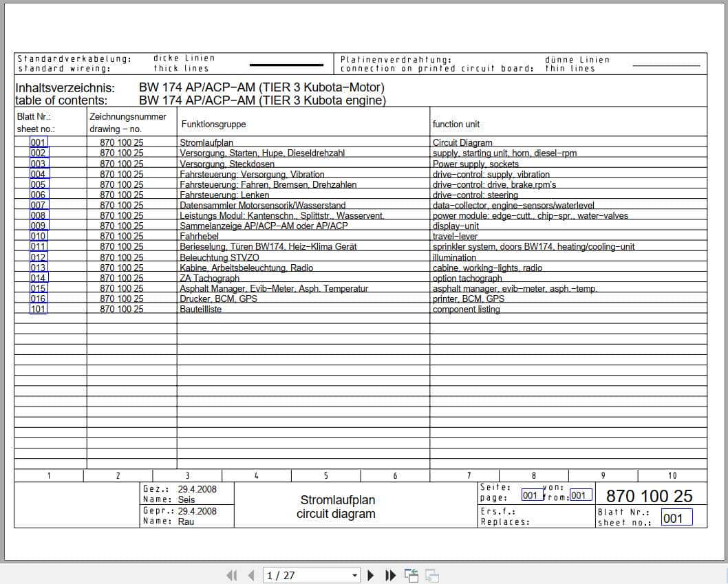Click inside the page number field
Screen dimensions: 728x584
pos(303,575)
